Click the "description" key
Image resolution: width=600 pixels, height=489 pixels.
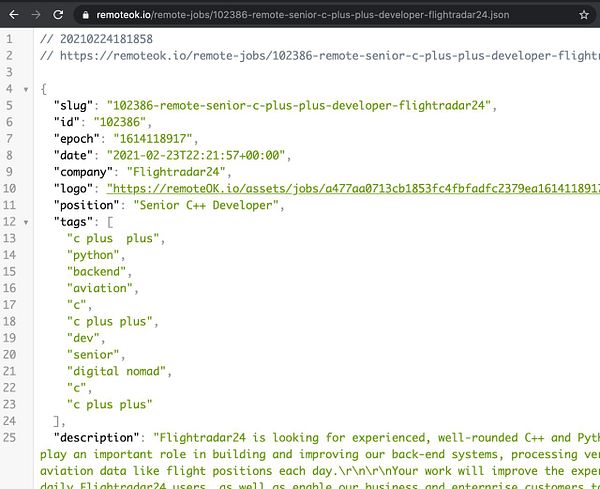[x=96, y=437]
